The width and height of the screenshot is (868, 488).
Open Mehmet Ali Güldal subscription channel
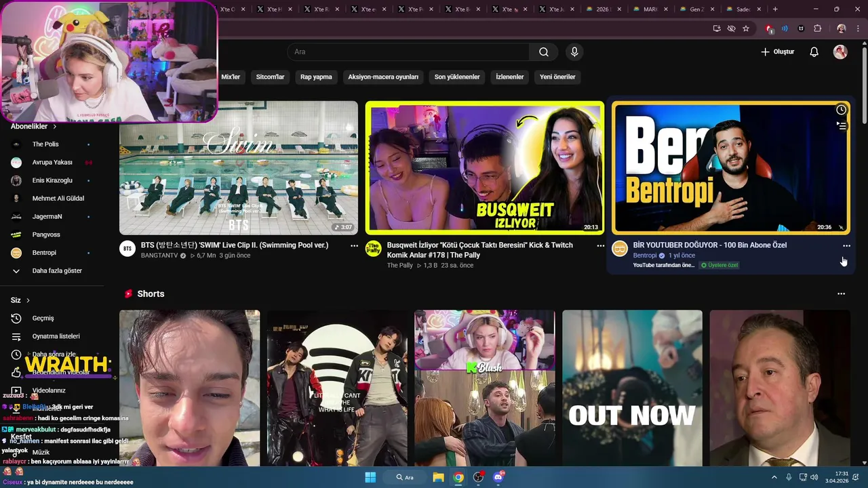pyautogui.click(x=52, y=199)
